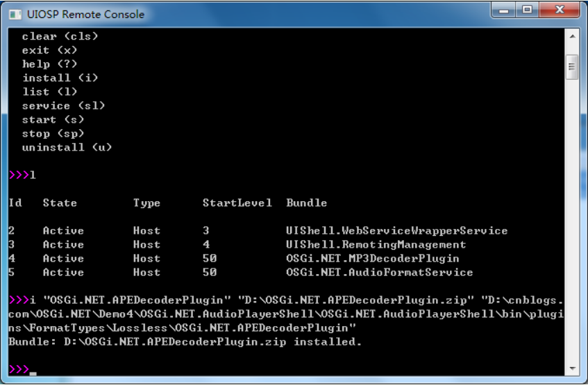This screenshot has height=385, width=588.
Task: Click the OSGi.NET.AudioFormatService bundle entry
Action: coord(379,272)
